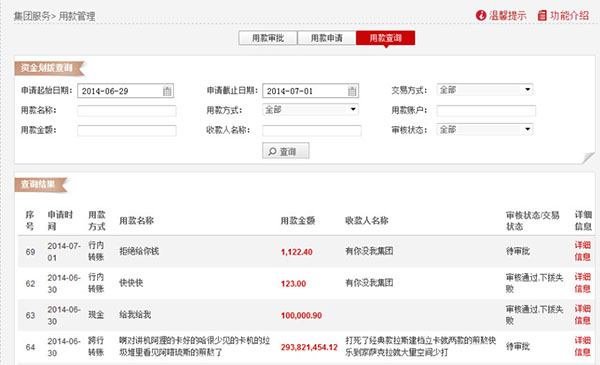
Task: Click the 收款人名称 input field
Action: click(x=312, y=131)
